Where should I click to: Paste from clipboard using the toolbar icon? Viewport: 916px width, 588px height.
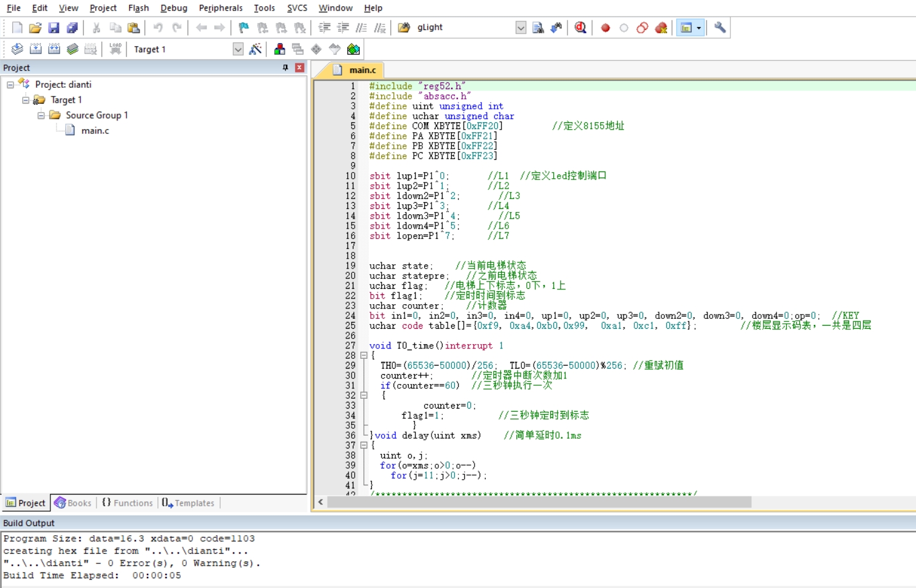coord(133,28)
